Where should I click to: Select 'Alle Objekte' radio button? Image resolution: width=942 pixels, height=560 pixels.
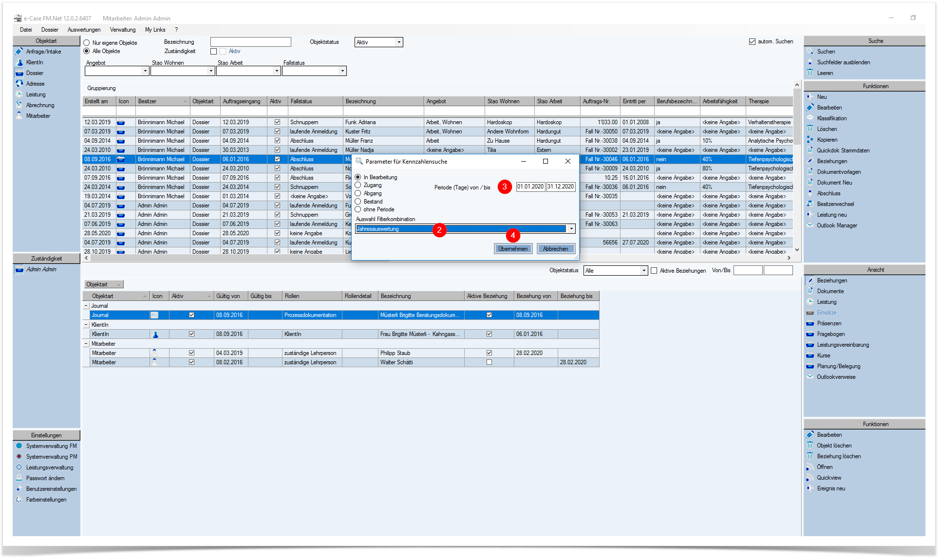[87, 51]
